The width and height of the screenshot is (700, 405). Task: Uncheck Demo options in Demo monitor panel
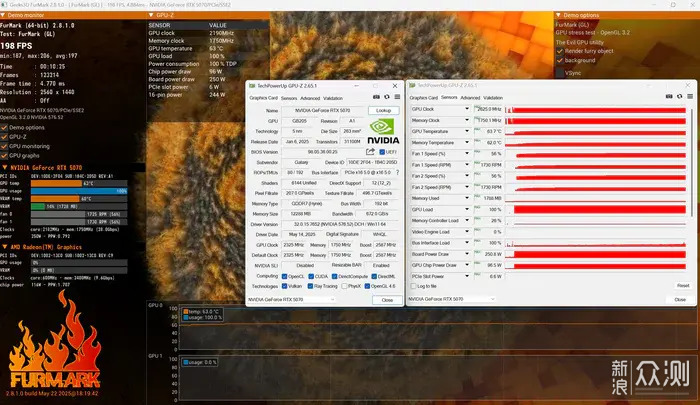click(x=4, y=127)
